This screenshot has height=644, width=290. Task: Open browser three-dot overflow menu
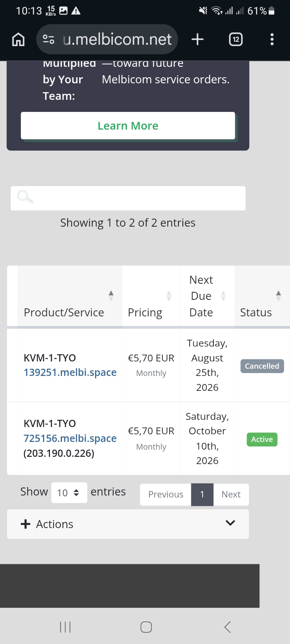point(272,39)
